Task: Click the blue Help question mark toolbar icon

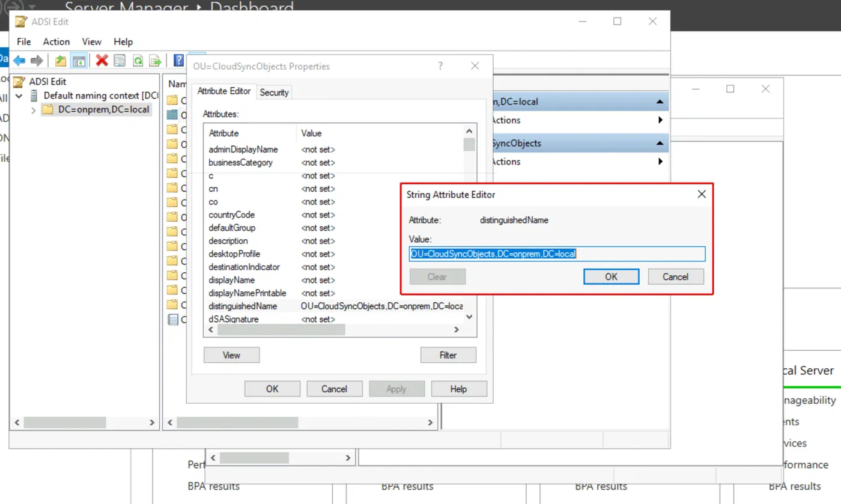Action: pos(178,60)
